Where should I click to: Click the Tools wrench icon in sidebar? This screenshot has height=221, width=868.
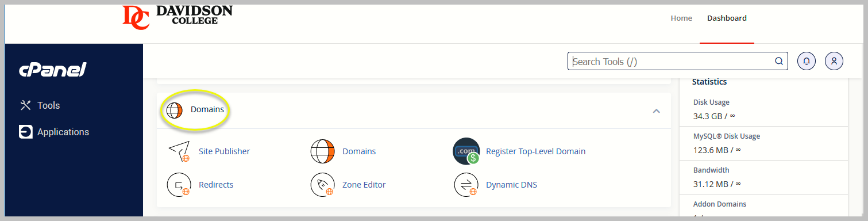coord(25,105)
